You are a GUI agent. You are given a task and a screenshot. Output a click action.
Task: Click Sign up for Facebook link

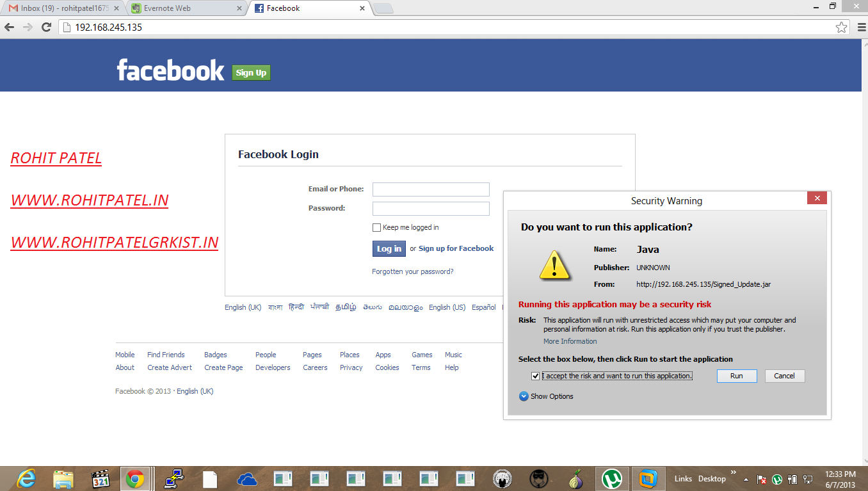pos(456,248)
